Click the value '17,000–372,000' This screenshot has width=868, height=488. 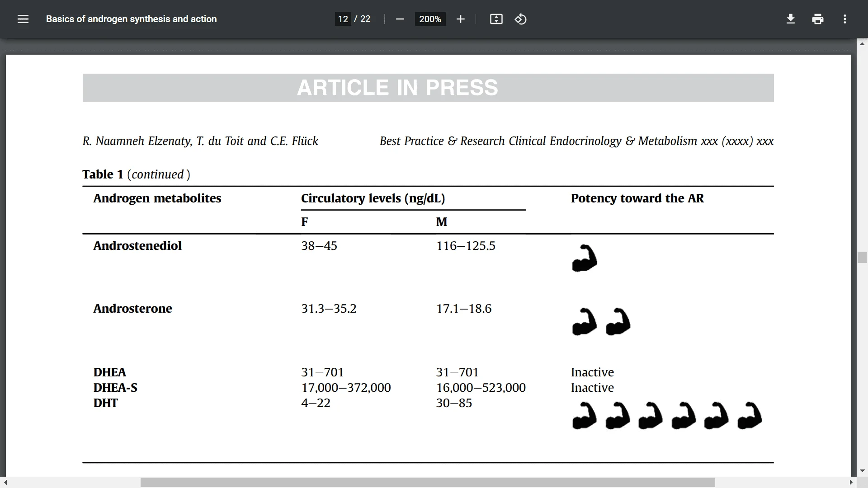click(x=346, y=388)
